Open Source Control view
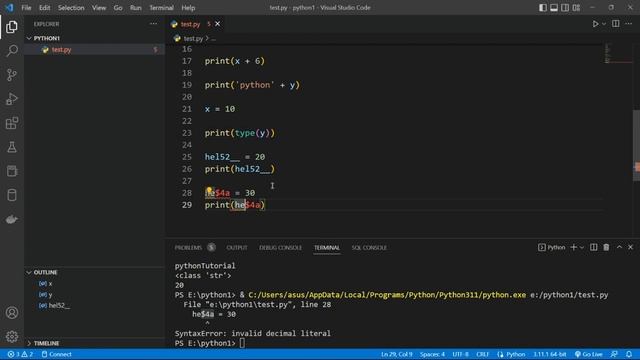This screenshot has height=360, width=640. coord(12,75)
